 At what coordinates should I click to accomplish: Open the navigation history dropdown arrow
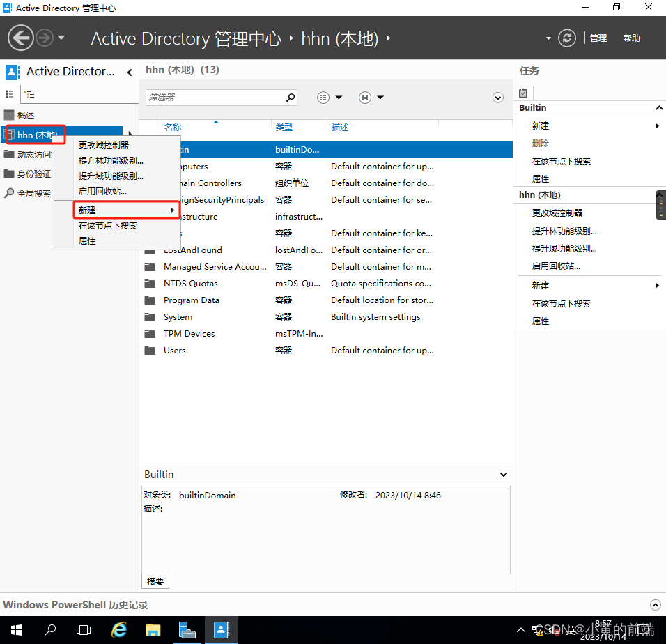[61, 38]
